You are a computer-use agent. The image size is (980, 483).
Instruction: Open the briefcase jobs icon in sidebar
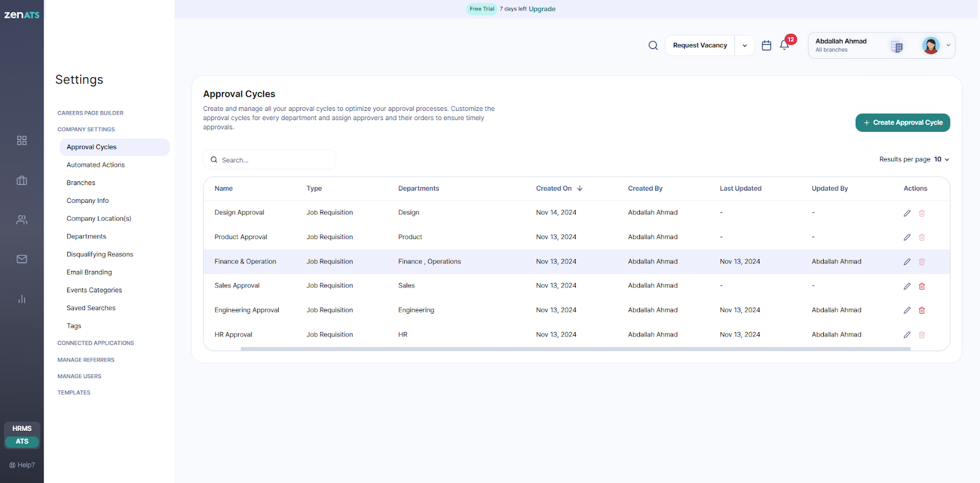[x=22, y=180]
